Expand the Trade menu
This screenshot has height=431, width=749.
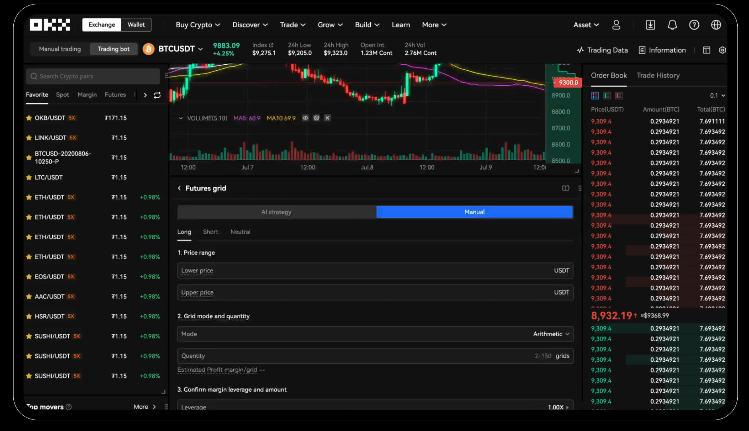tap(292, 25)
